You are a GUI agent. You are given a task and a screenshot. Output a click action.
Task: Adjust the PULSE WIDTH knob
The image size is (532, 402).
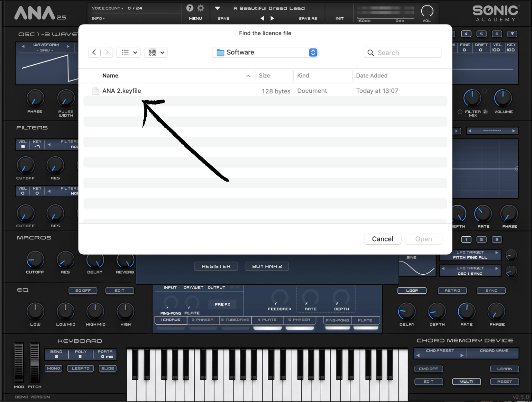click(x=66, y=98)
